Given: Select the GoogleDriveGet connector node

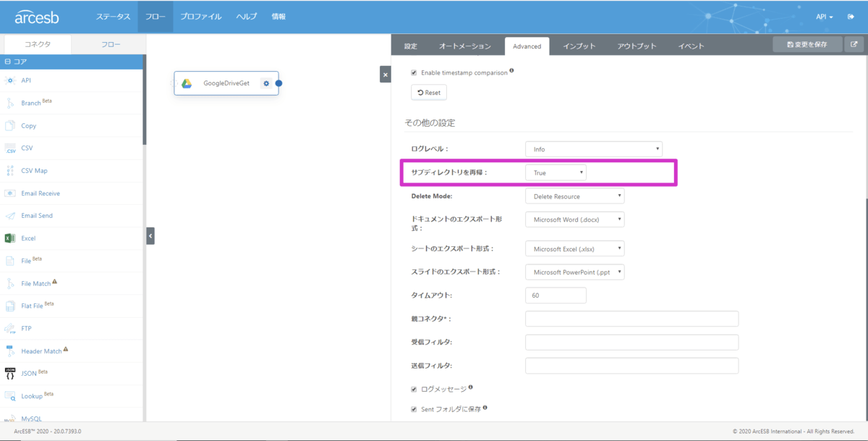Looking at the screenshot, I should click(226, 83).
